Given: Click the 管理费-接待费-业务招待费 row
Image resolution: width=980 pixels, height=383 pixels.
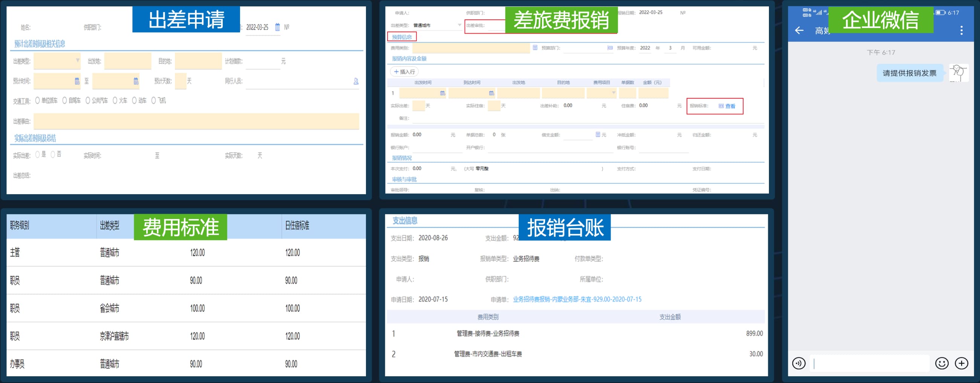Looking at the screenshot, I should click(576, 334).
